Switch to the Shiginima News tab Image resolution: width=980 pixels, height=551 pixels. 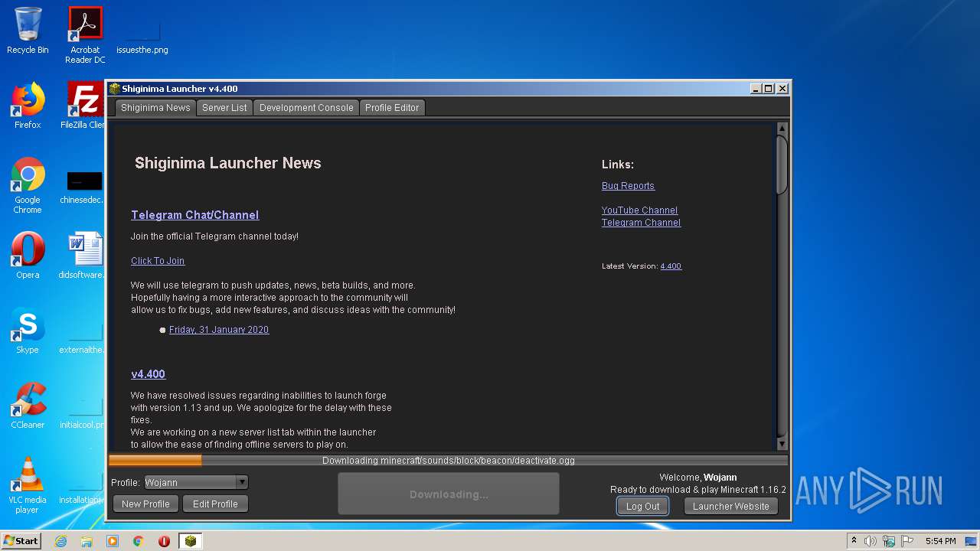155,108
